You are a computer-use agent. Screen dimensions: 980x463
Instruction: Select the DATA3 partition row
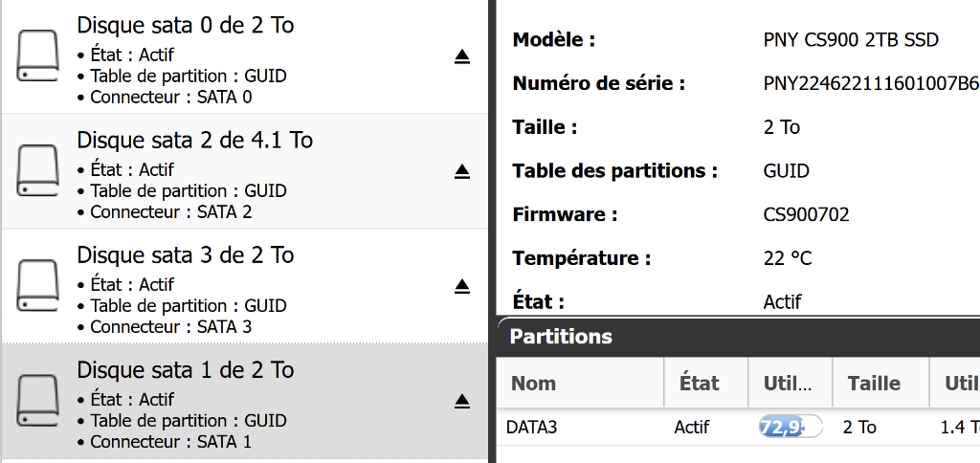[x=532, y=428]
